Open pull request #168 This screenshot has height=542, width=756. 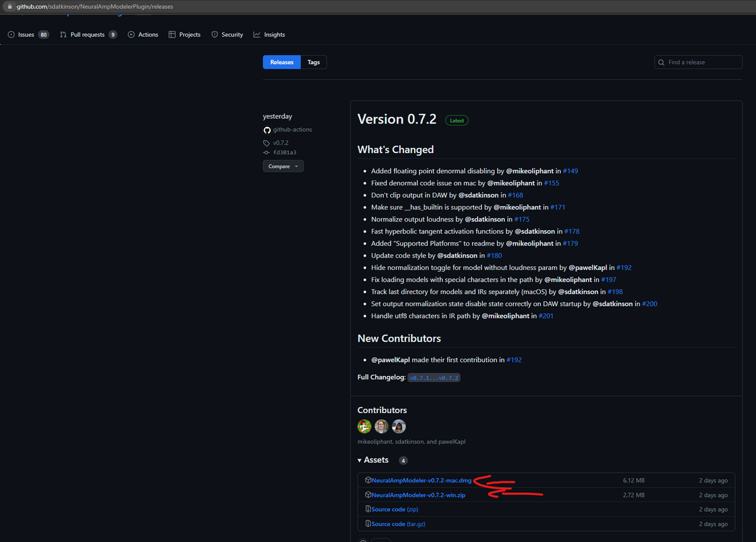click(515, 195)
